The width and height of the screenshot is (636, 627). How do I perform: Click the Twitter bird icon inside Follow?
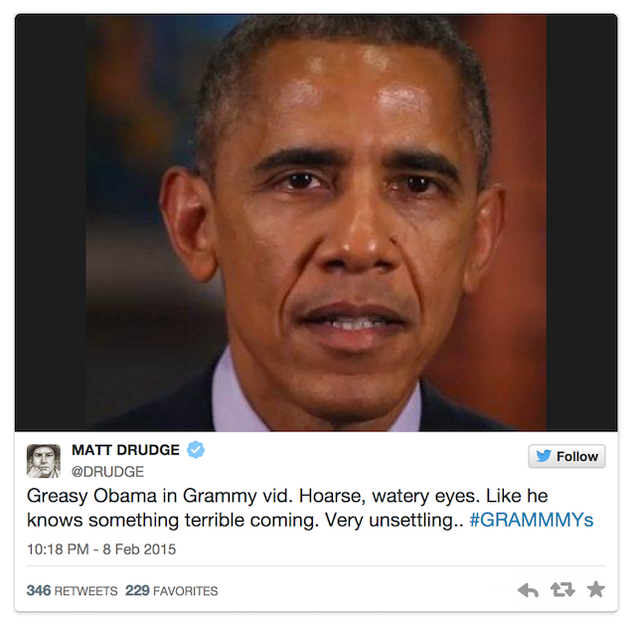click(543, 456)
